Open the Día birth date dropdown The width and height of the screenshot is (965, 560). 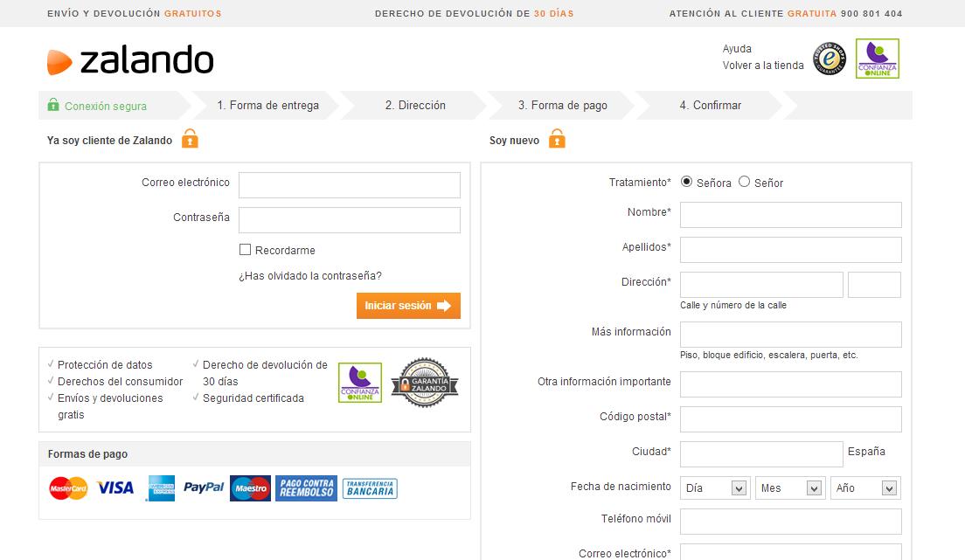pyautogui.click(x=715, y=488)
